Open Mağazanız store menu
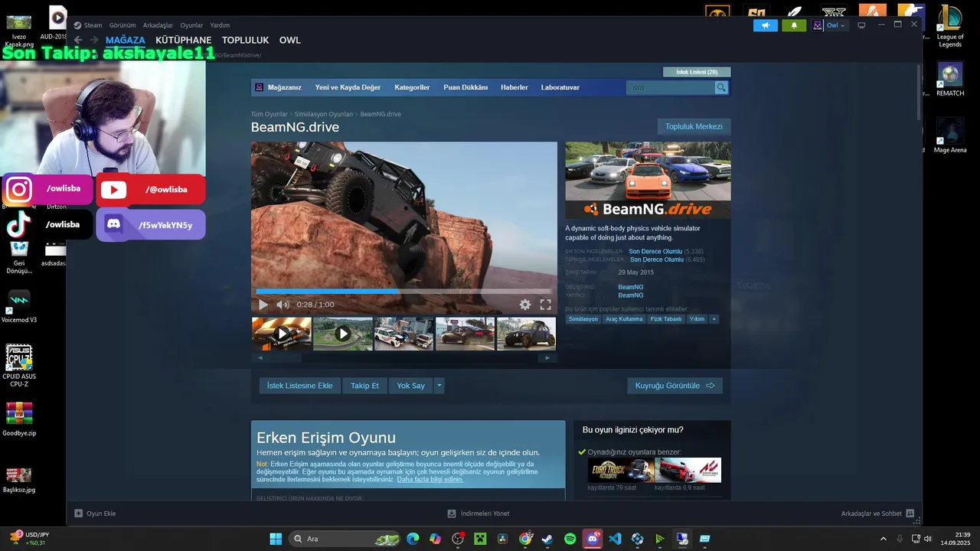 (284, 87)
